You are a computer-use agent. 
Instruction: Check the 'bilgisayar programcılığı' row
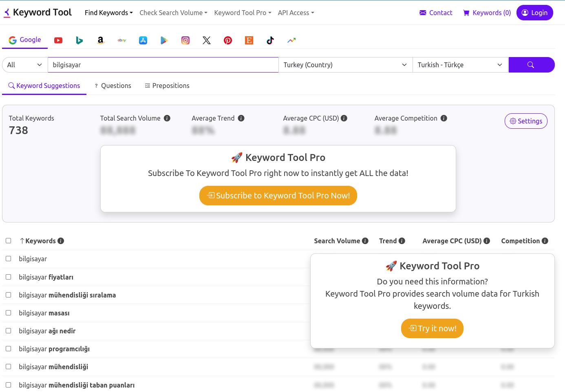click(x=8, y=349)
